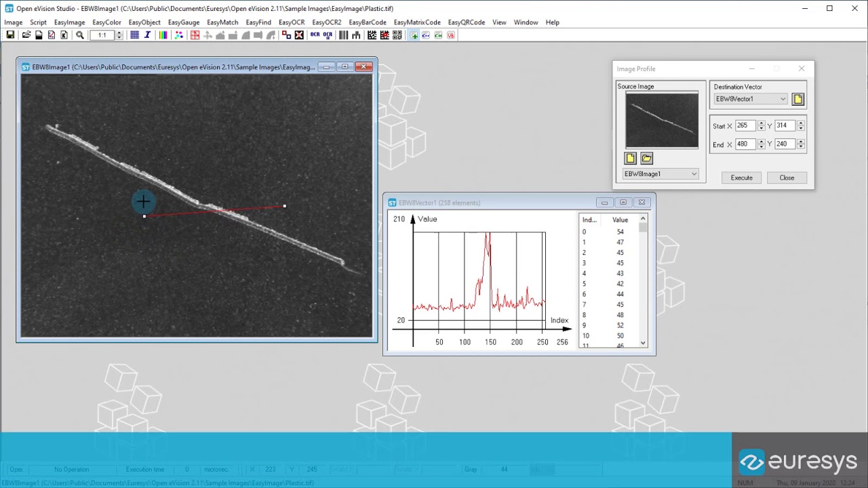Open the EasyQRCode menu

click(x=467, y=22)
